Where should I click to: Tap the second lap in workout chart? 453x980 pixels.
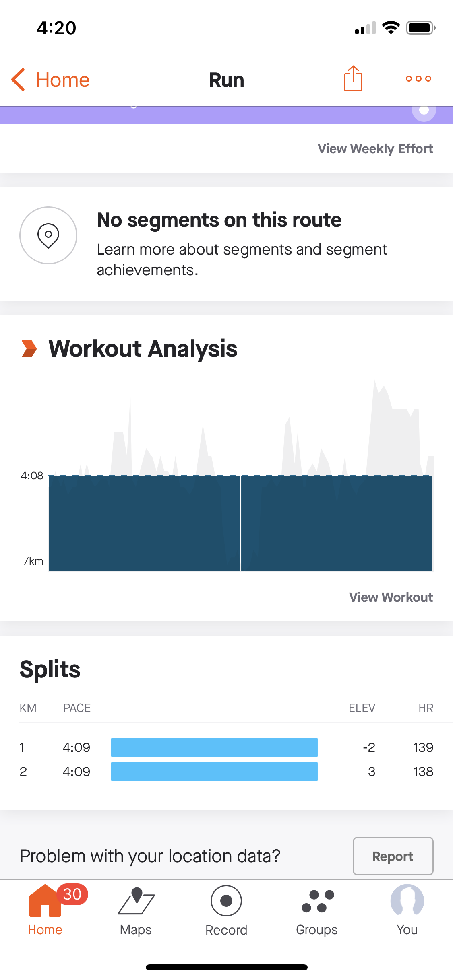coord(337,523)
